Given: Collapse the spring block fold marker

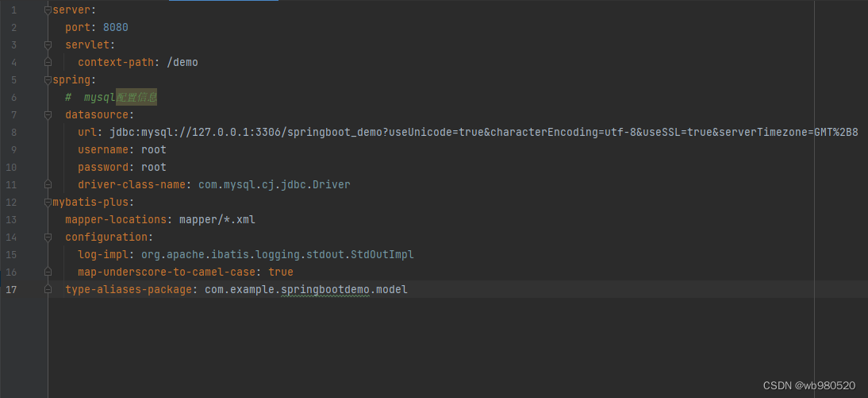Looking at the screenshot, I should point(48,79).
